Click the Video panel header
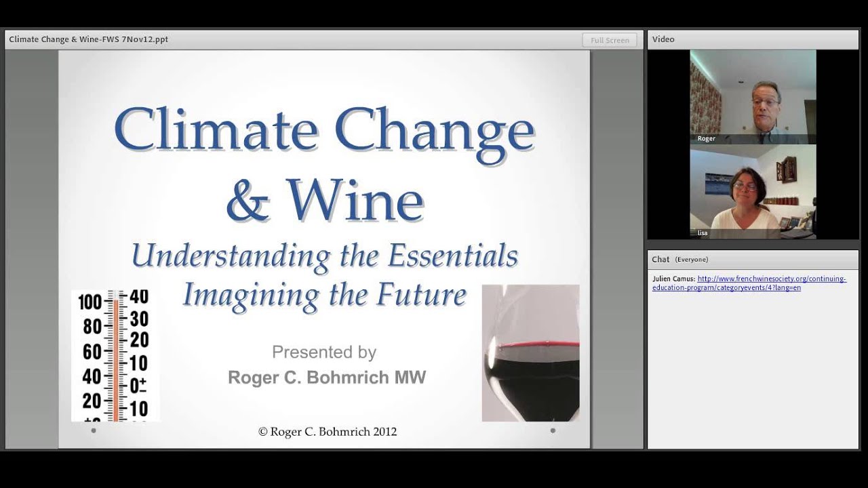 [x=663, y=39]
